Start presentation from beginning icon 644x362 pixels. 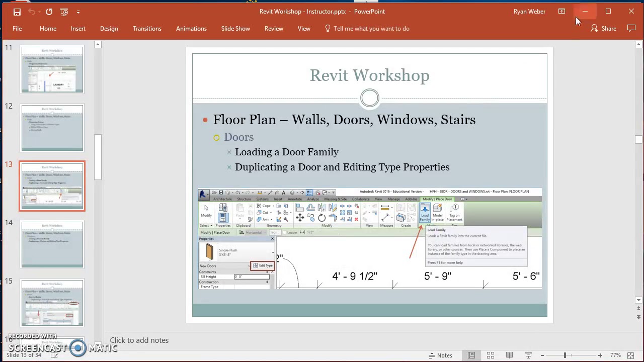click(x=64, y=12)
